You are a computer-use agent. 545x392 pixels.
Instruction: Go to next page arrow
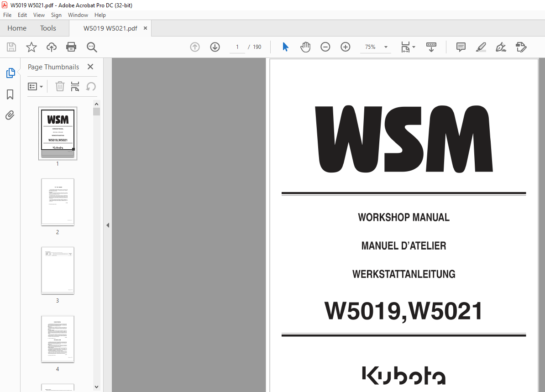(x=215, y=47)
